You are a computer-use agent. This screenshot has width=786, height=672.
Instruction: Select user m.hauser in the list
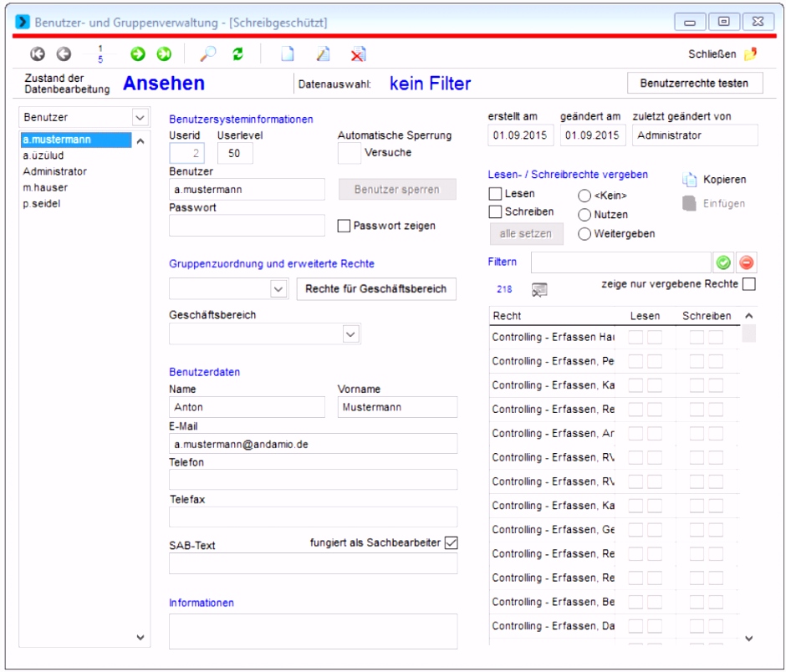(76, 188)
